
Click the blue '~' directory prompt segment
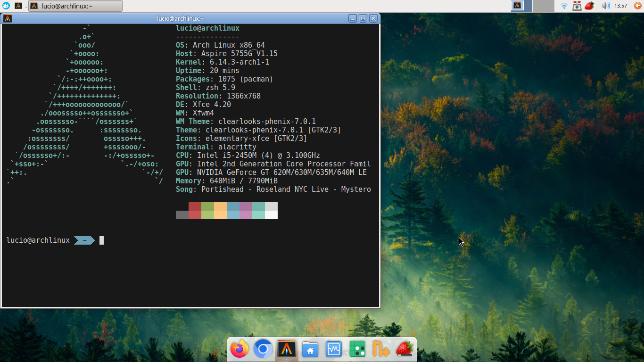pyautogui.click(x=84, y=240)
